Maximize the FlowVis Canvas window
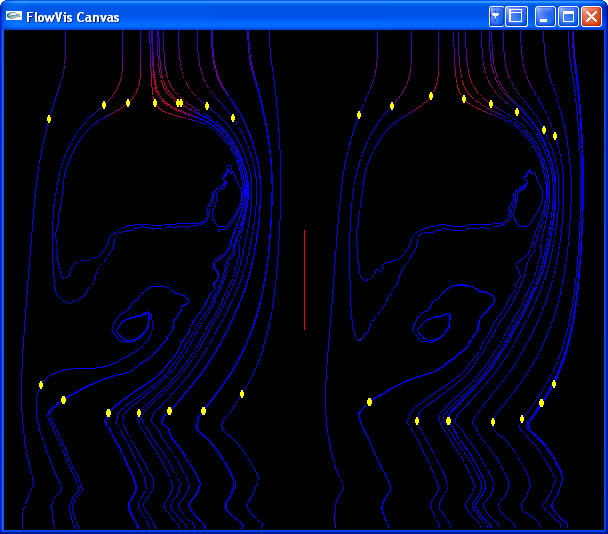The width and height of the screenshot is (608, 534). coord(568,16)
